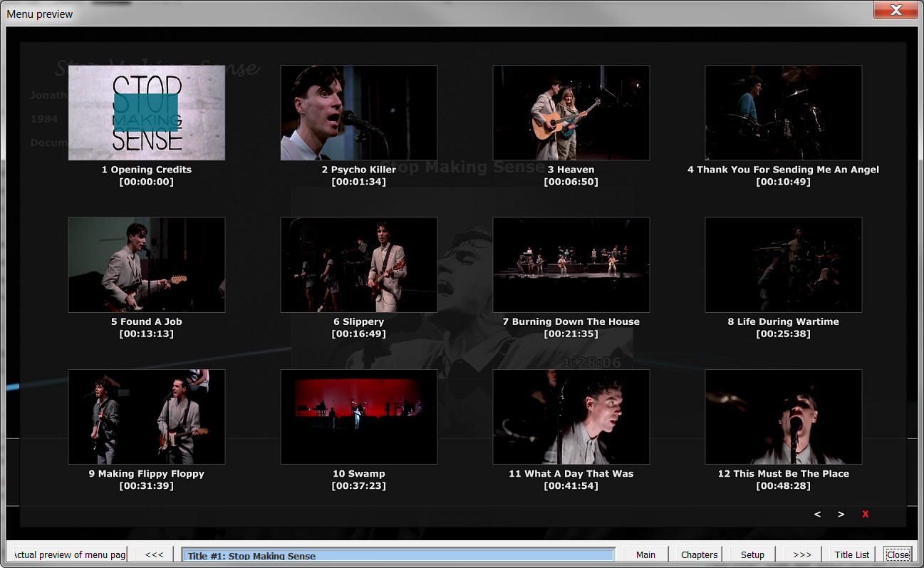Image resolution: width=924 pixels, height=568 pixels.
Task: Click the >>> next menu page button
Action: coord(802,554)
